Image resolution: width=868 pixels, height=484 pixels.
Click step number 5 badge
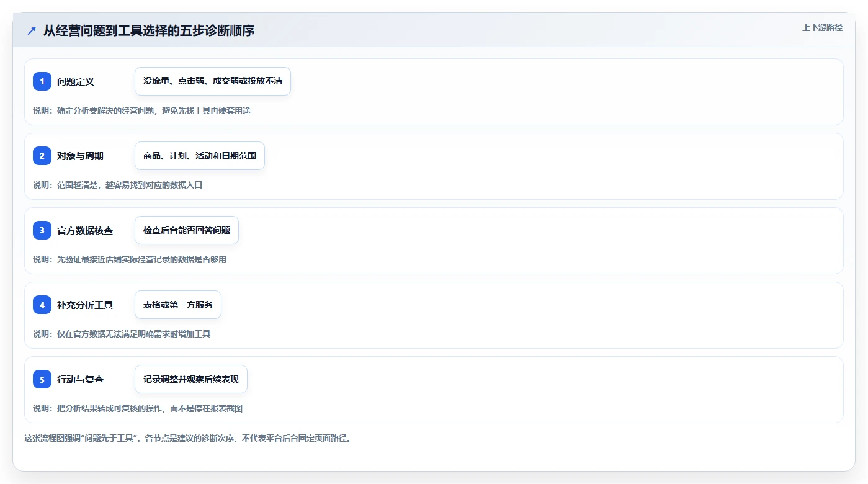click(x=42, y=379)
